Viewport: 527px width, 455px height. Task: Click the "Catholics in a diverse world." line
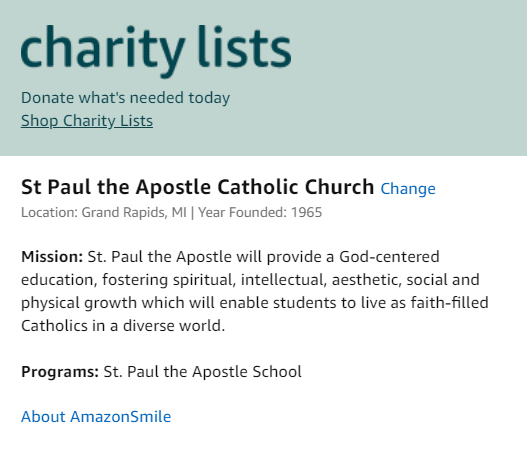click(x=123, y=326)
